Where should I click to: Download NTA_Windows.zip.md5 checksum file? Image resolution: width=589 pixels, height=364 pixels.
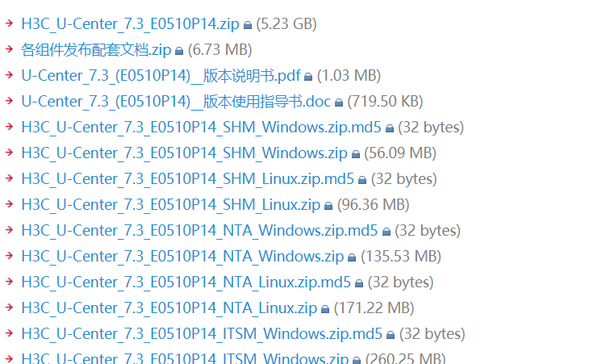pos(199,231)
